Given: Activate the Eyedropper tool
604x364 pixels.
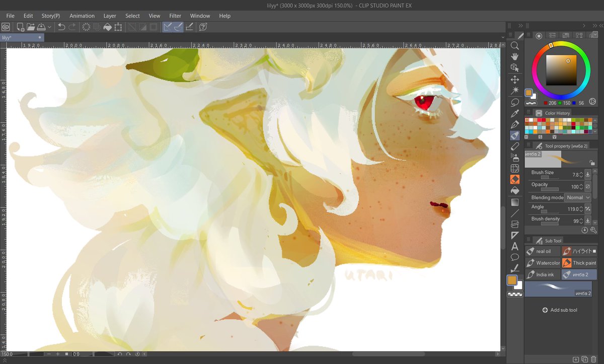Looking at the screenshot, I should pos(514,113).
